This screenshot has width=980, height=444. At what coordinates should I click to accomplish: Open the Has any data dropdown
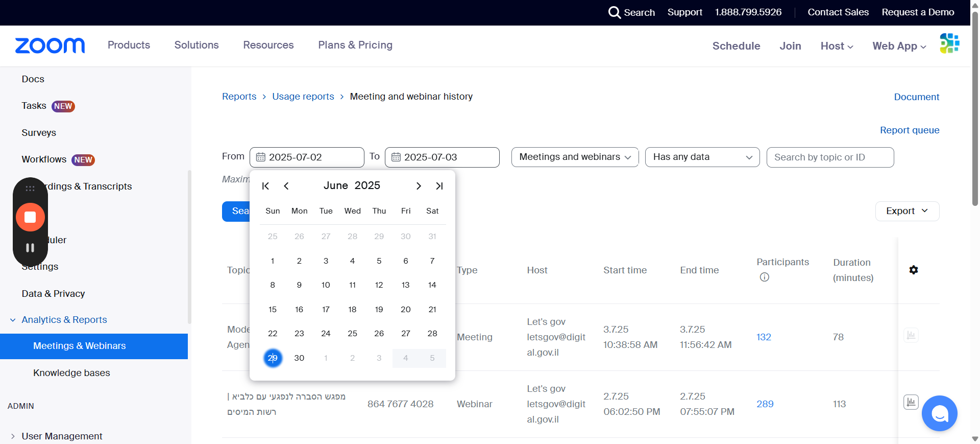coord(702,157)
